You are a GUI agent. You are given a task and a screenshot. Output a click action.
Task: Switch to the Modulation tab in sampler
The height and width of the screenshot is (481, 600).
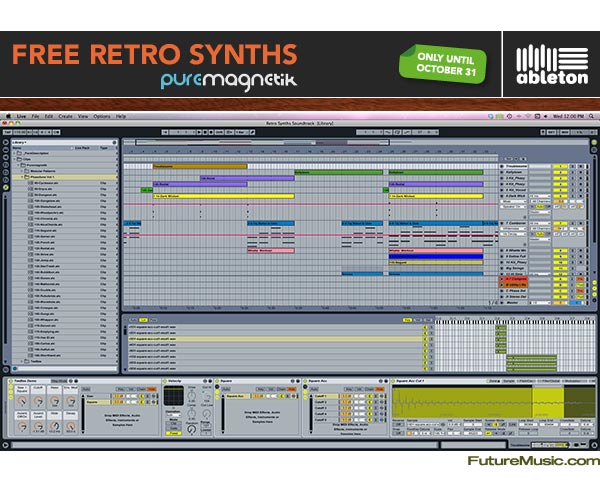tap(572, 381)
